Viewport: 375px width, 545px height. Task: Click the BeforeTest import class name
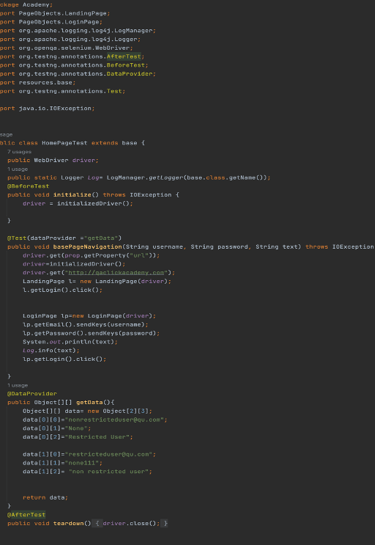[126, 65]
